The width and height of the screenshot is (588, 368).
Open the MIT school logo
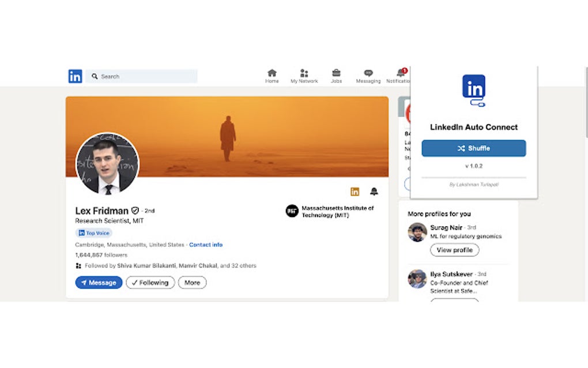point(292,211)
